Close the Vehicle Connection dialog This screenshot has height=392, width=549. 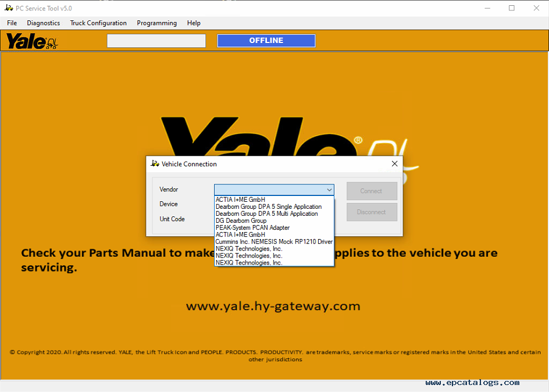(x=394, y=164)
